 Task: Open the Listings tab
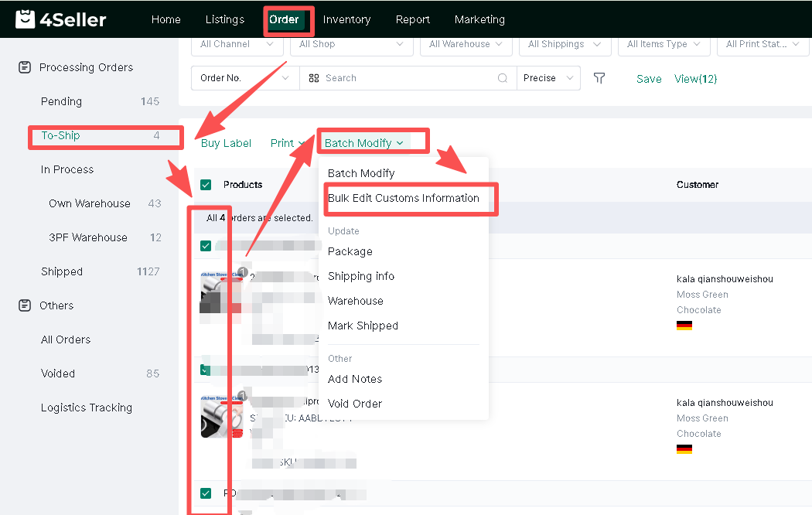click(x=225, y=19)
